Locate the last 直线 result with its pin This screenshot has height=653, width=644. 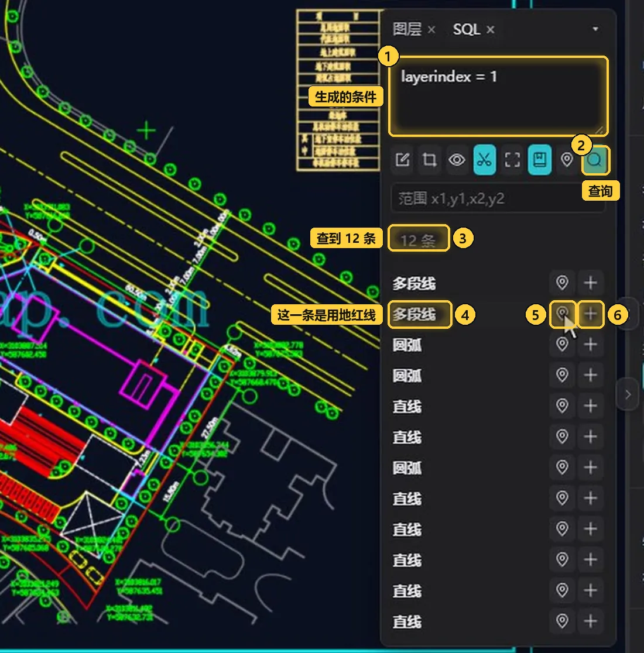(x=562, y=621)
